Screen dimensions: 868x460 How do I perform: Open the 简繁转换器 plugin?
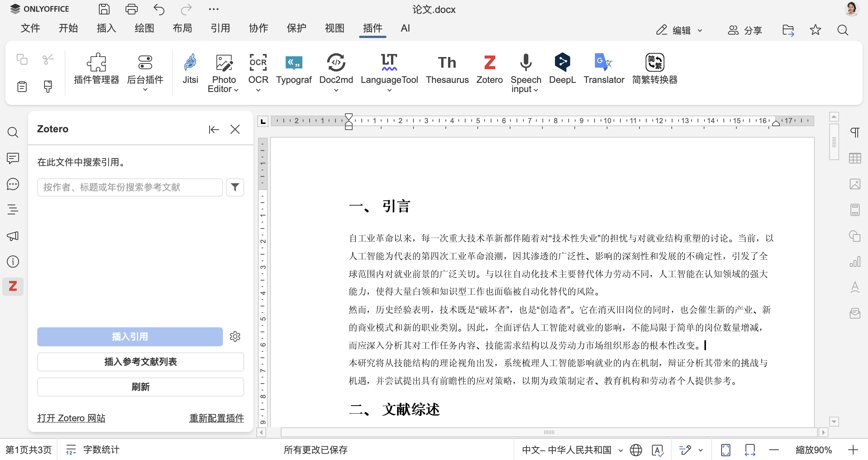click(x=655, y=70)
